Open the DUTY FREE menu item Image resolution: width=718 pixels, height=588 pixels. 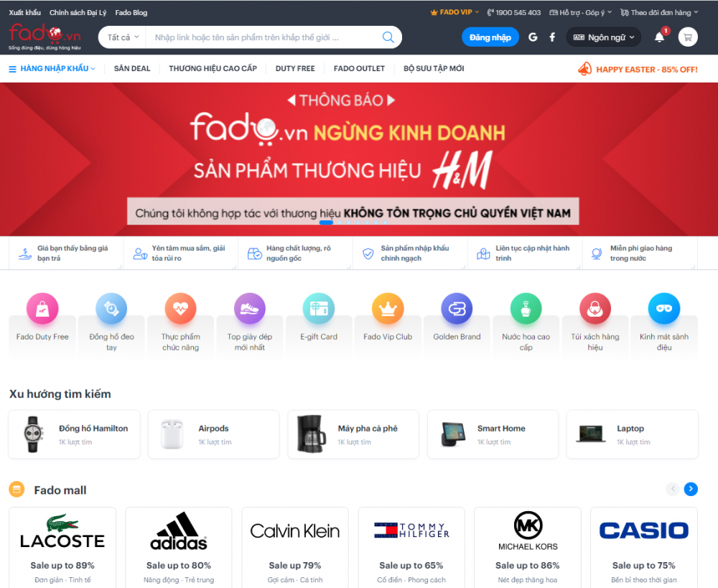coord(294,68)
